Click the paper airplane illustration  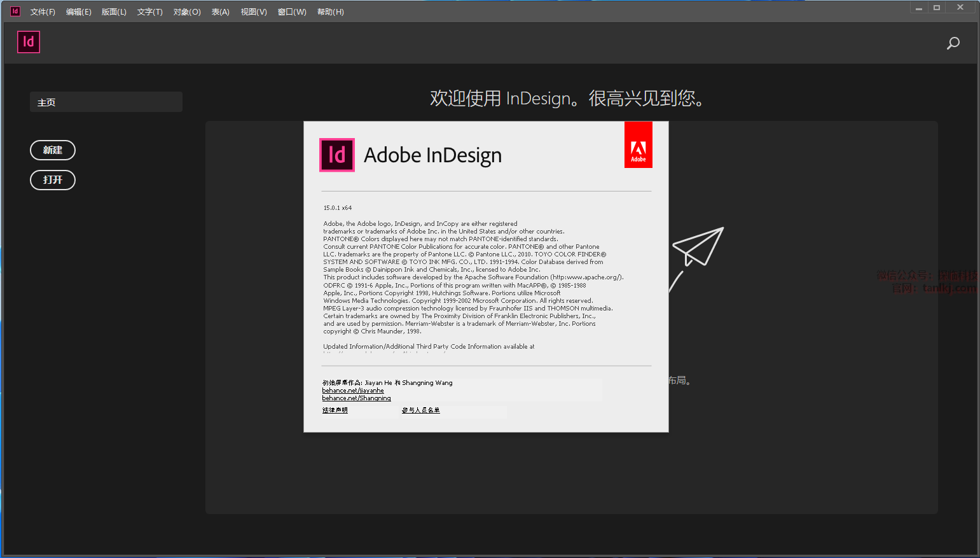697,247
